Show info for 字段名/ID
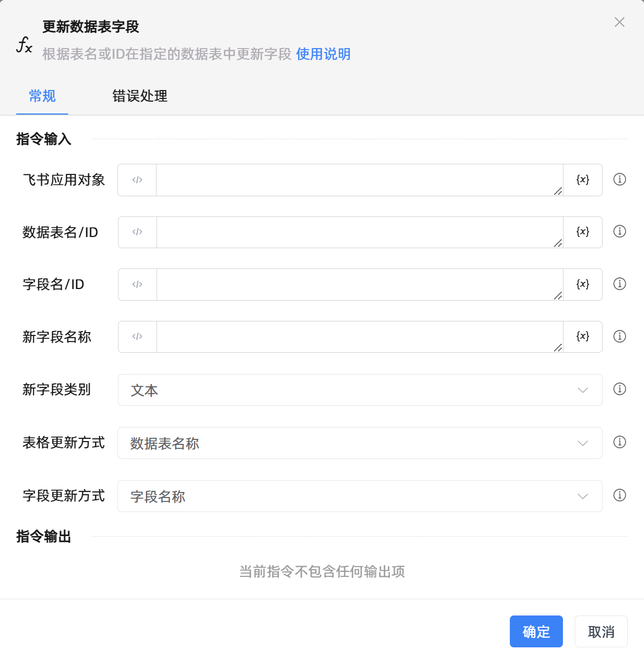Image resolution: width=644 pixels, height=663 pixels. (x=619, y=284)
